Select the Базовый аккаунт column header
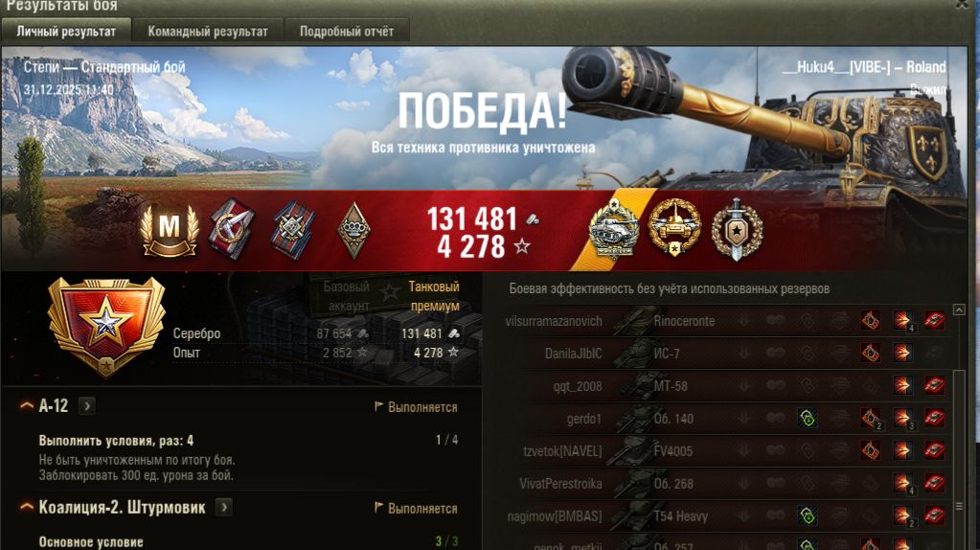 (x=346, y=296)
